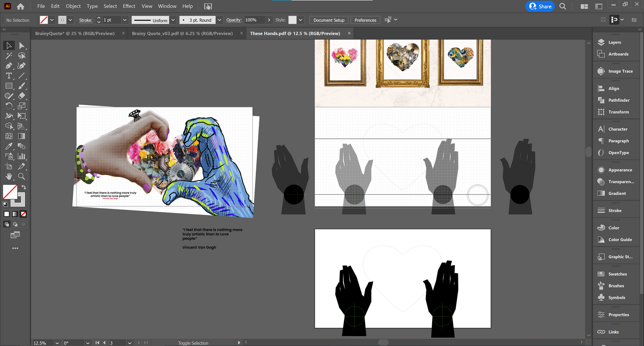Reset default fill and stroke
The image size is (644, 346).
coord(5,204)
